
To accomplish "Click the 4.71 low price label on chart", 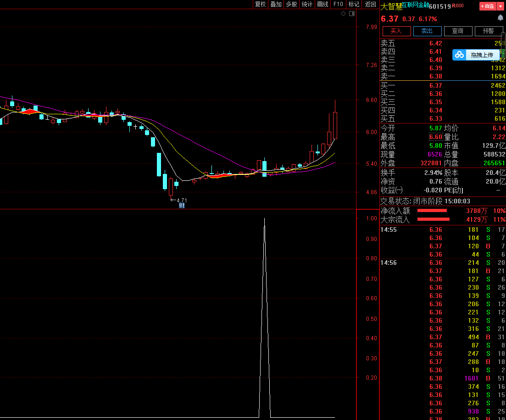I will [x=182, y=200].
